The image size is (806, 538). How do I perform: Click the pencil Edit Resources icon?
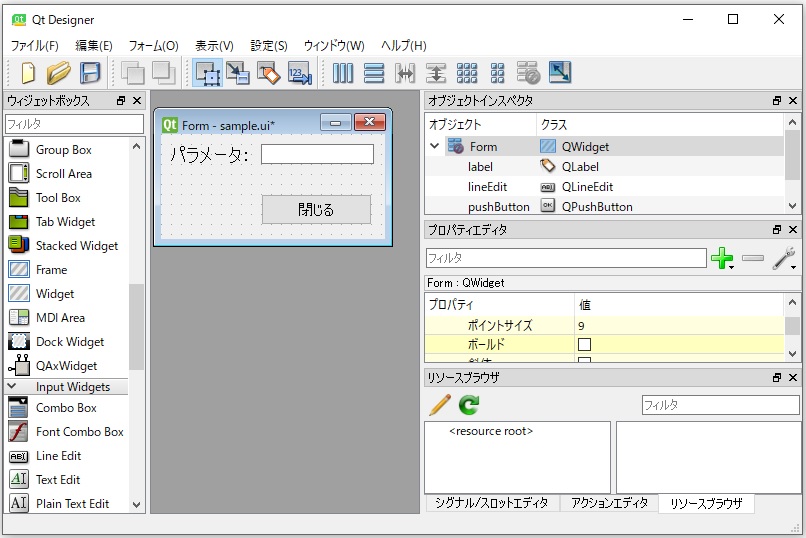point(440,405)
